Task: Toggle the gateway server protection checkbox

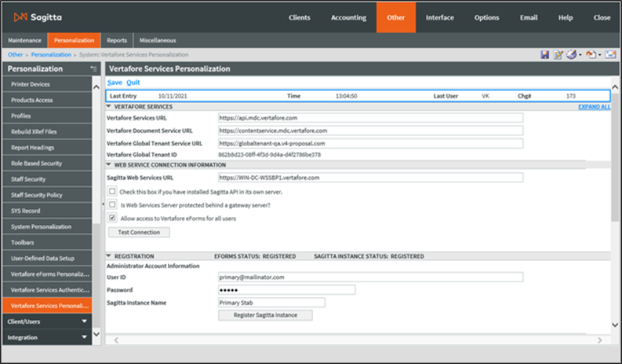Action: coord(113,205)
